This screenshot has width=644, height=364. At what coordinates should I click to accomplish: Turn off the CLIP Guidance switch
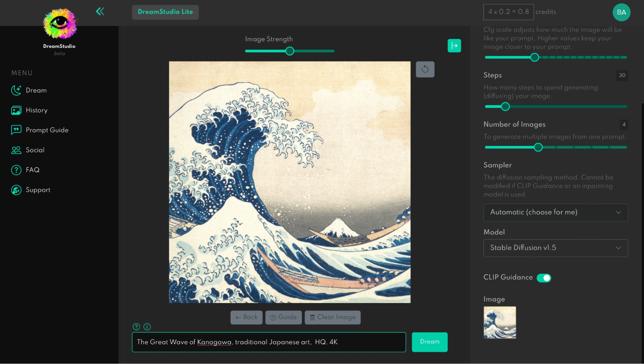point(544,278)
